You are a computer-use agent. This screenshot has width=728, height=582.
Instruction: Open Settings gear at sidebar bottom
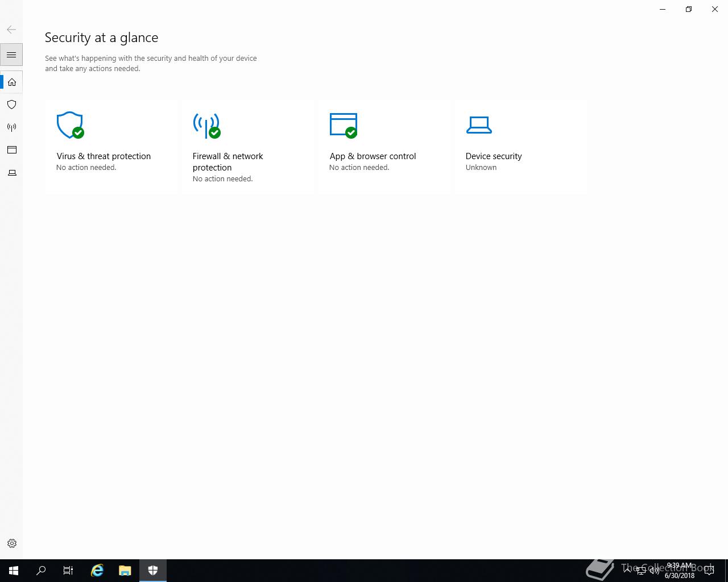point(11,543)
